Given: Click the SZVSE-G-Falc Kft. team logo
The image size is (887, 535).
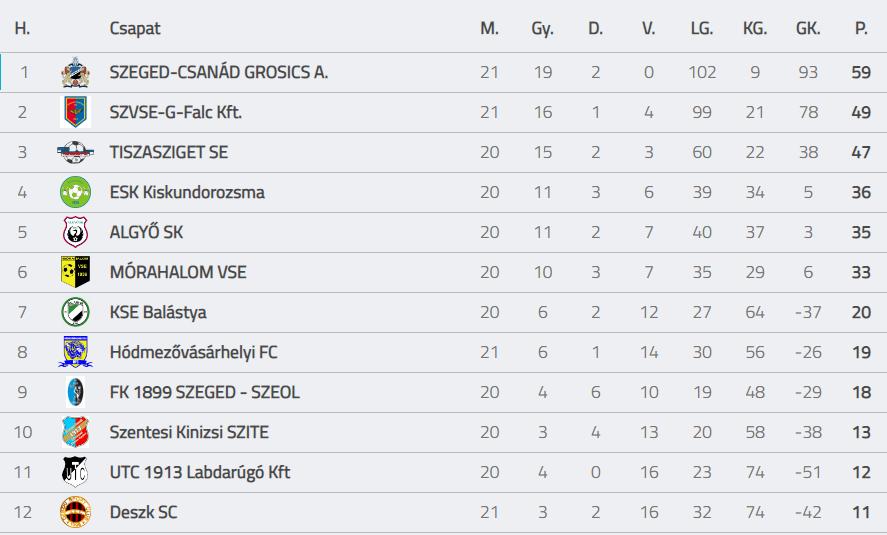Looking at the screenshot, I should (75, 112).
